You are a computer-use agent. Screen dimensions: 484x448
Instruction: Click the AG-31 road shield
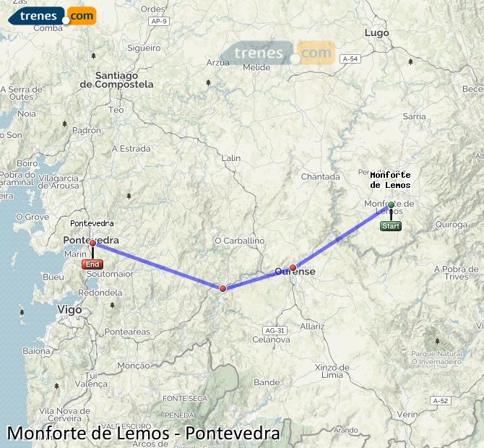click(275, 330)
